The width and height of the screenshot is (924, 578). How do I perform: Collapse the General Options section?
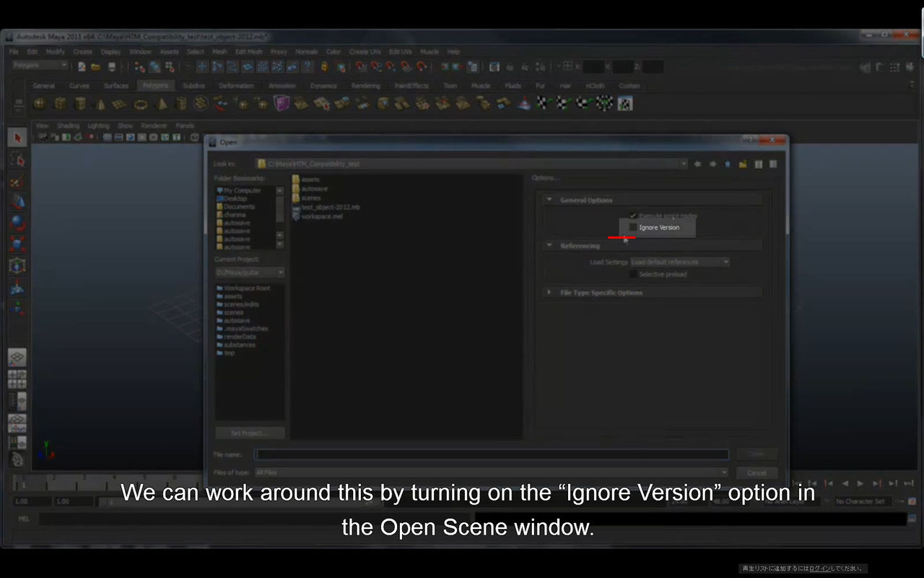pyautogui.click(x=549, y=200)
